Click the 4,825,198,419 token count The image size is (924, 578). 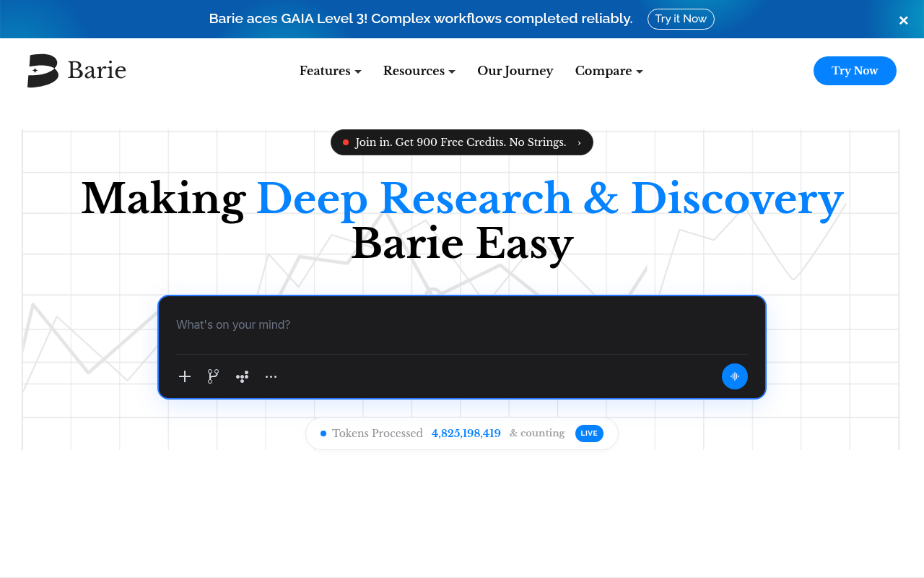coord(466,433)
